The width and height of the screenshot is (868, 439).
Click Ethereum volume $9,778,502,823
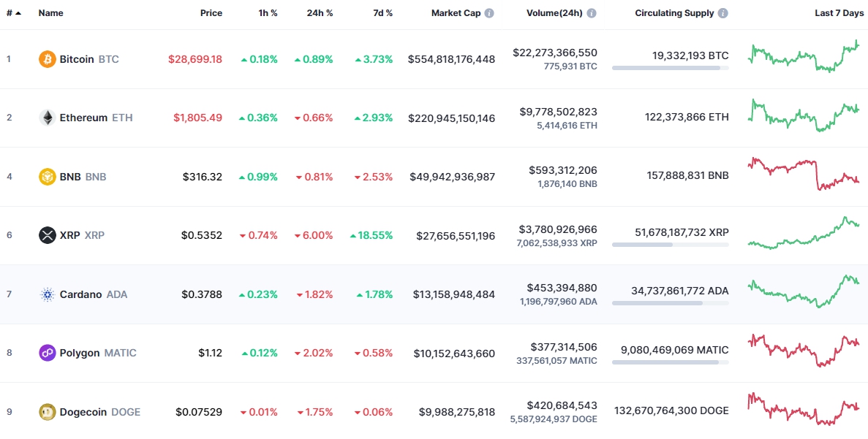click(x=559, y=112)
